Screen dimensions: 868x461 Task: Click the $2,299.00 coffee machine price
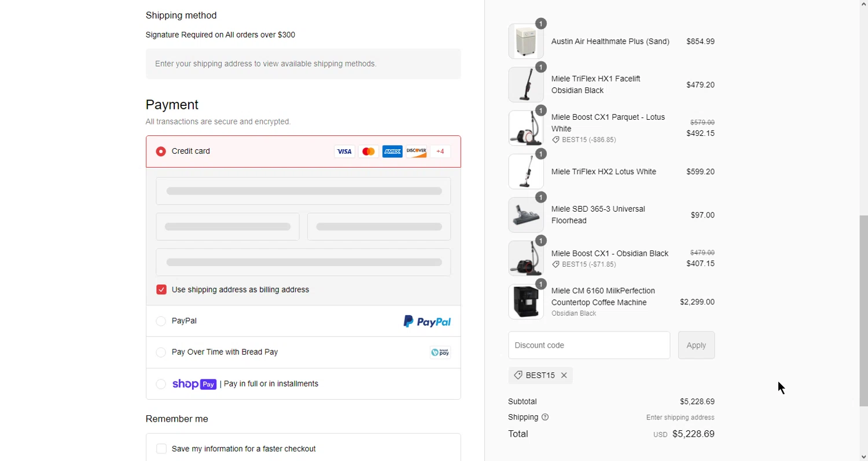(x=697, y=302)
